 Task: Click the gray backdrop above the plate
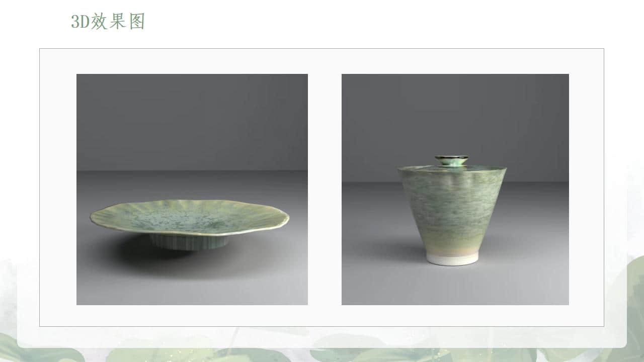click(x=192, y=122)
